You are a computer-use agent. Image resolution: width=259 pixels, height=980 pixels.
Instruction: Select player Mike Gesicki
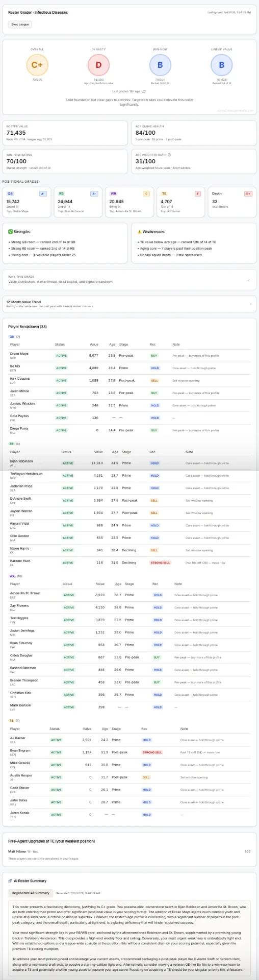pos(19,763)
